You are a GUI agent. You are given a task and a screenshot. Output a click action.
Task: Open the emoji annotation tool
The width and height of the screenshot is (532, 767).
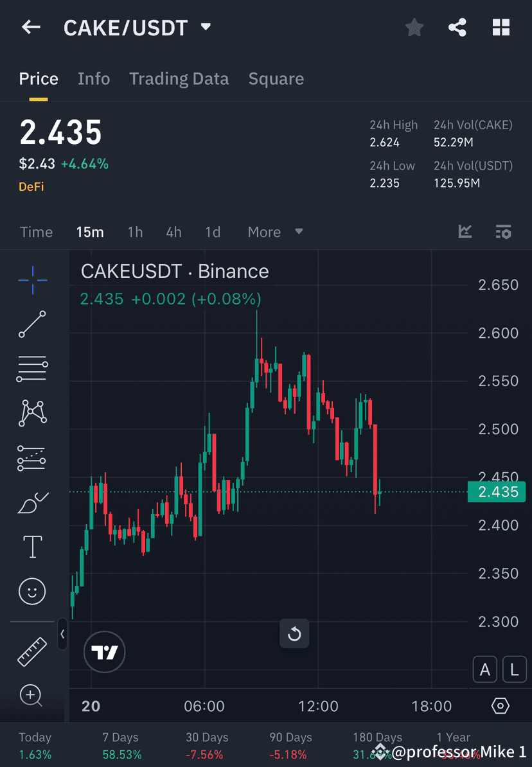click(32, 591)
